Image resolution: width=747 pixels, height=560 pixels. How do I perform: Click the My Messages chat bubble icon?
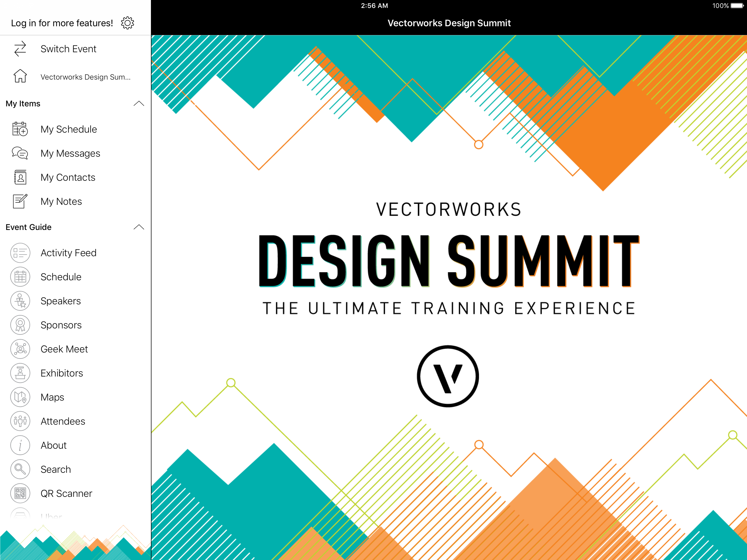[x=20, y=153]
